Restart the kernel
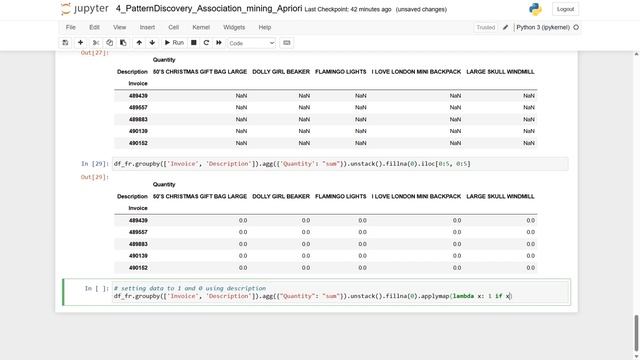 (206, 43)
